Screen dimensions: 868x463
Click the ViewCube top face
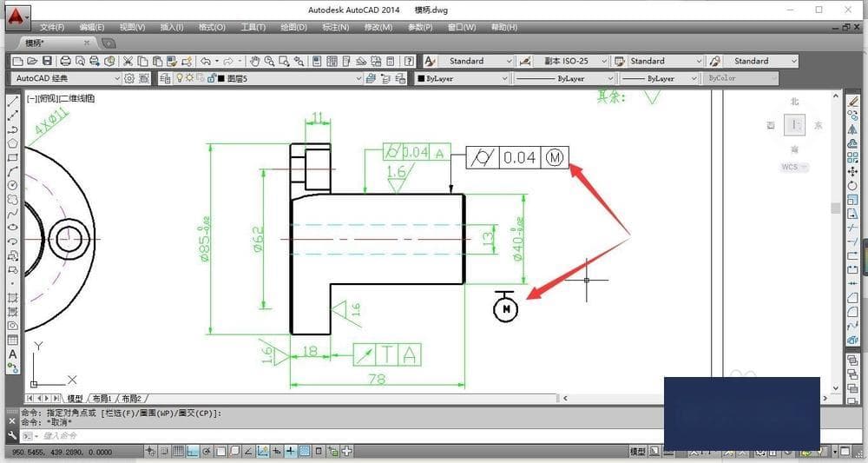(x=794, y=125)
